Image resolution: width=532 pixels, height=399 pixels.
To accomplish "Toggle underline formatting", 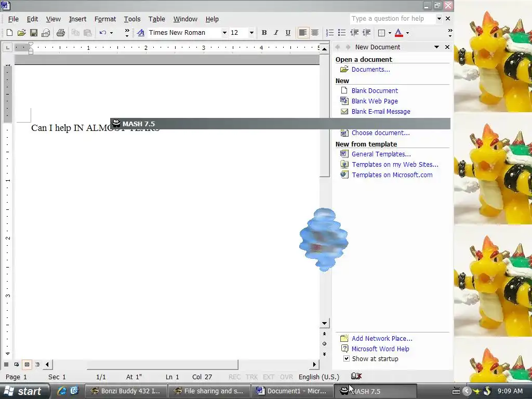I will pyautogui.click(x=288, y=33).
